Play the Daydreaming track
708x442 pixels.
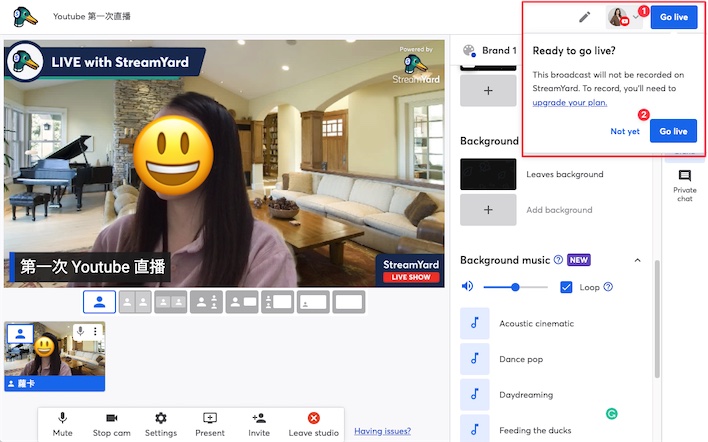[475, 395]
